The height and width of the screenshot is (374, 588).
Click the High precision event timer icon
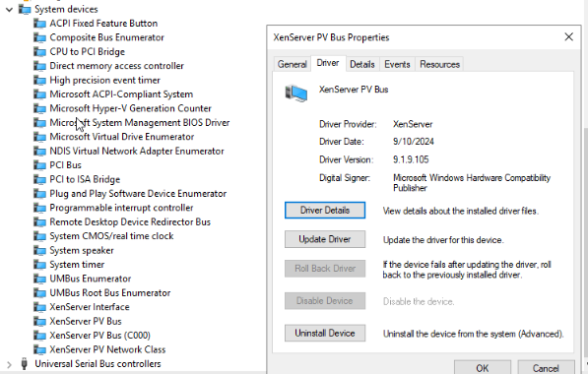[39, 80]
